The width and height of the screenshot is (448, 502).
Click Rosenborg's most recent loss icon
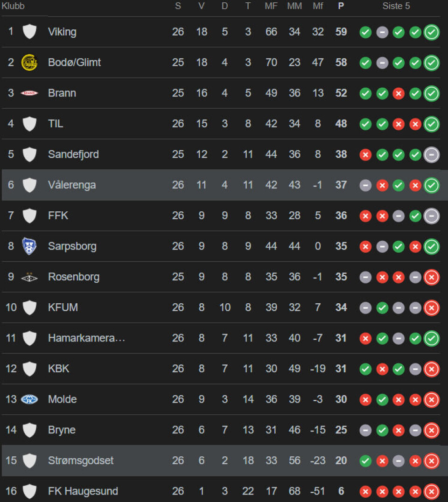[x=432, y=277]
